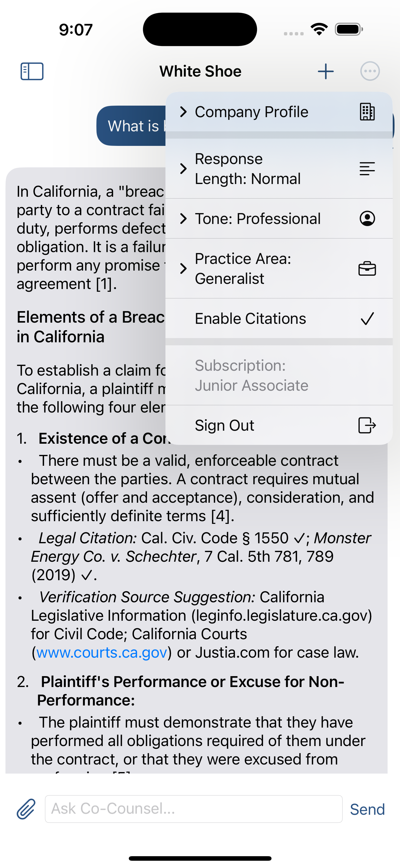Expand the Company Profile chevron
The image size is (400, 868).
click(x=184, y=112)
